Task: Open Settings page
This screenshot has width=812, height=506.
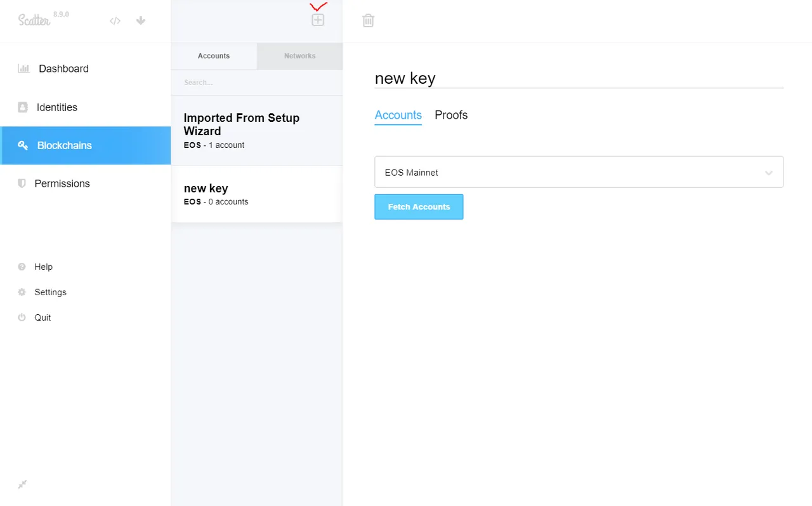Action: 50,292
